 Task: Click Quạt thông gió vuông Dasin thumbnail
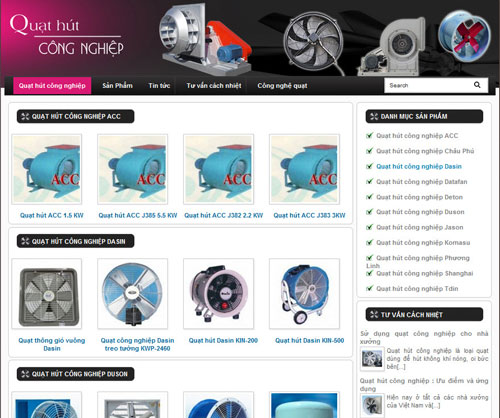click(47, 294)
